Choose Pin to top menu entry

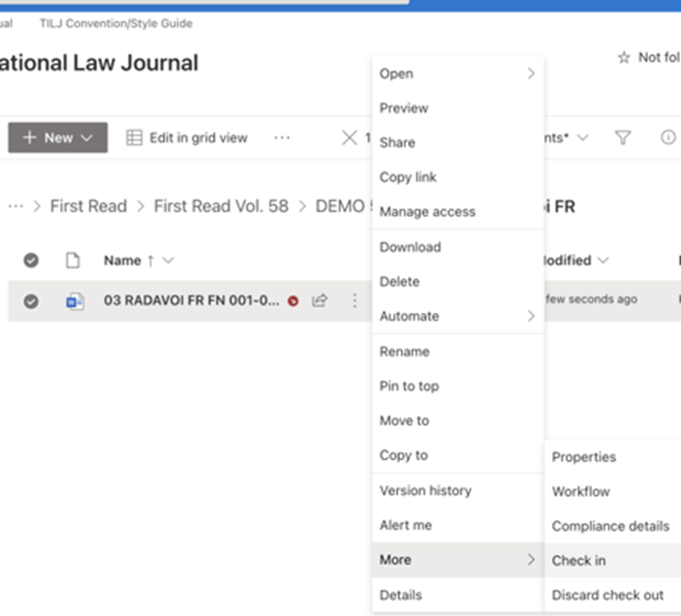[x=458, y=386]
